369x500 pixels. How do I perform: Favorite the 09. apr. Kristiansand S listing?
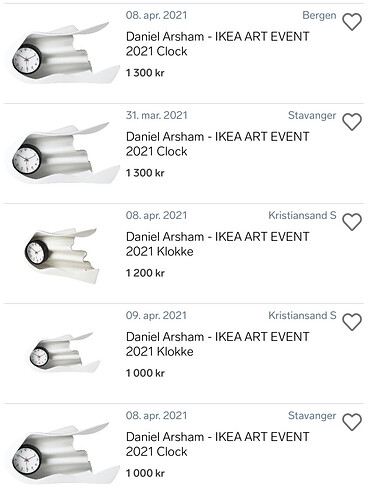(x=352, y=322)
